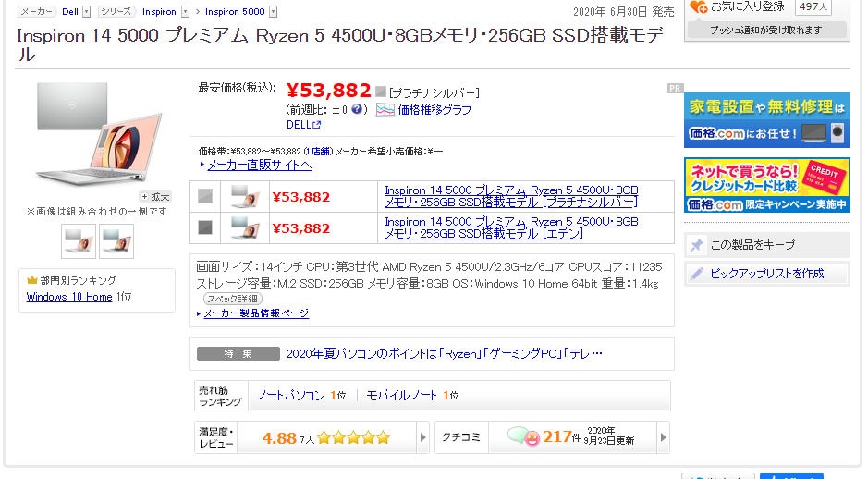The height and width of the screenshot is (479, 868).
Task: Click the ¥53,882 price in the エデン row
Action: 301,228
